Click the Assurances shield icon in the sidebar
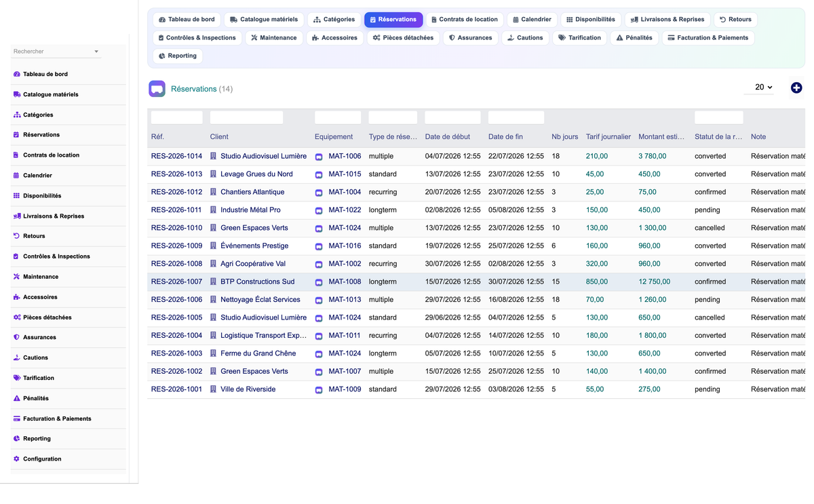This screenshot has width=814, height=504. point(16,337)
